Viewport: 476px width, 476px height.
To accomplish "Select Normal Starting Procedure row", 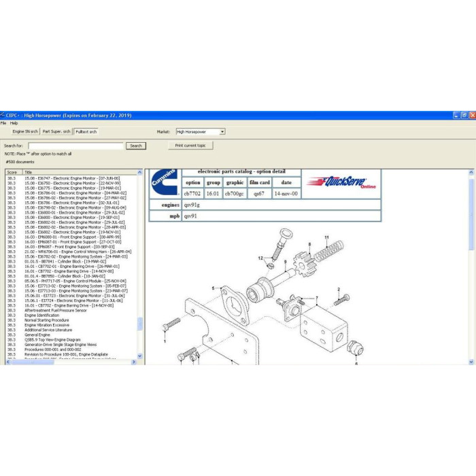I will [x=47, y=320].
